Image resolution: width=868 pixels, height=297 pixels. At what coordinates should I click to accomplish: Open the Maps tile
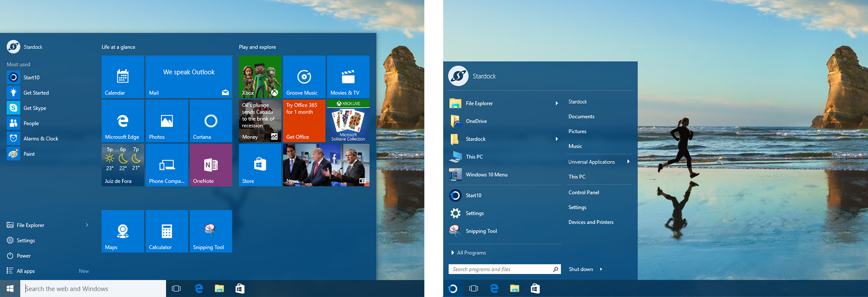[123, 231]
